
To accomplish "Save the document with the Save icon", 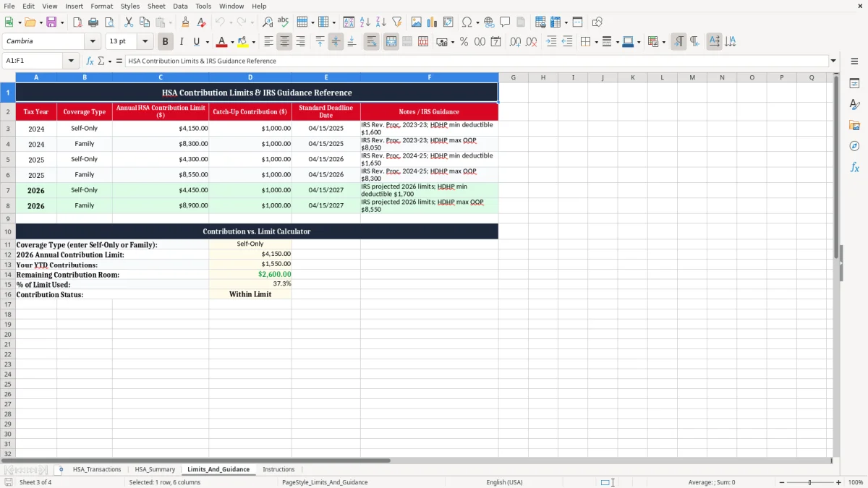I will click(51, 22).
